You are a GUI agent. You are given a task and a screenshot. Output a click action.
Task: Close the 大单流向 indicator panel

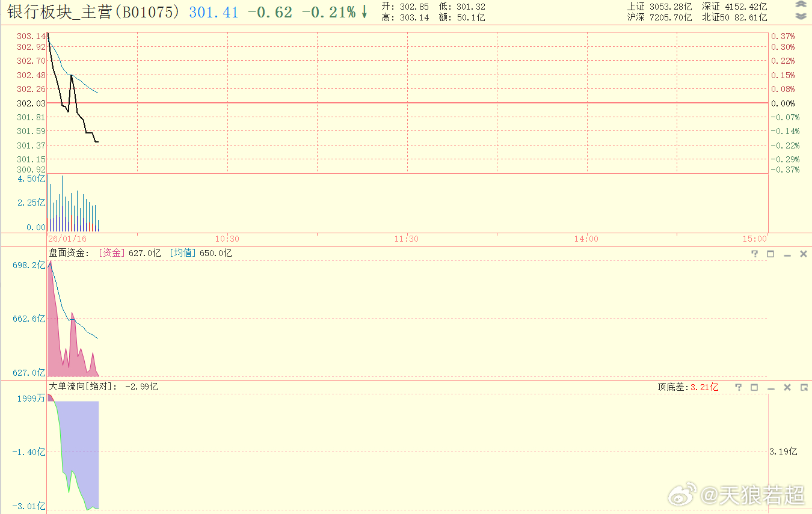pos(787,387)
